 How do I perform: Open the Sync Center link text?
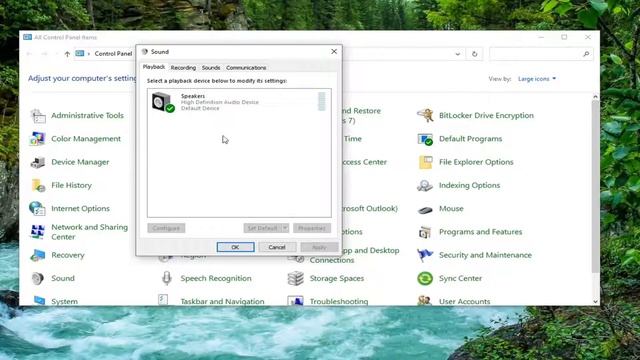(460, 278)
